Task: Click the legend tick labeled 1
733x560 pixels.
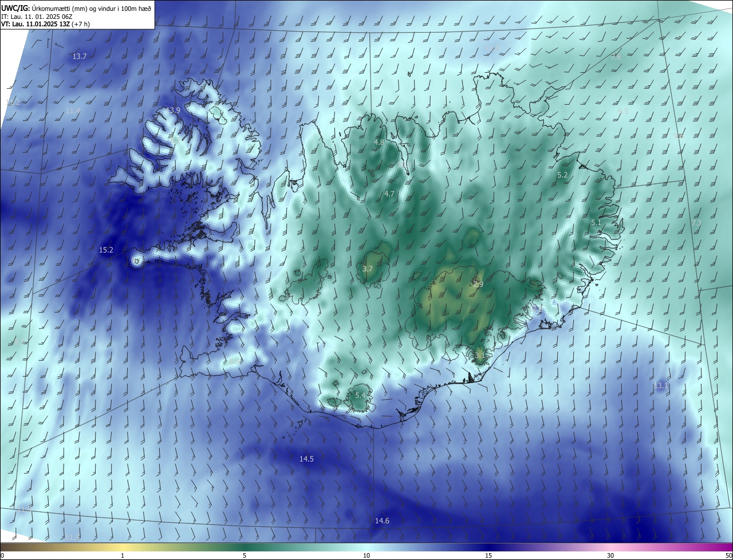Action: tap(123, 556)
